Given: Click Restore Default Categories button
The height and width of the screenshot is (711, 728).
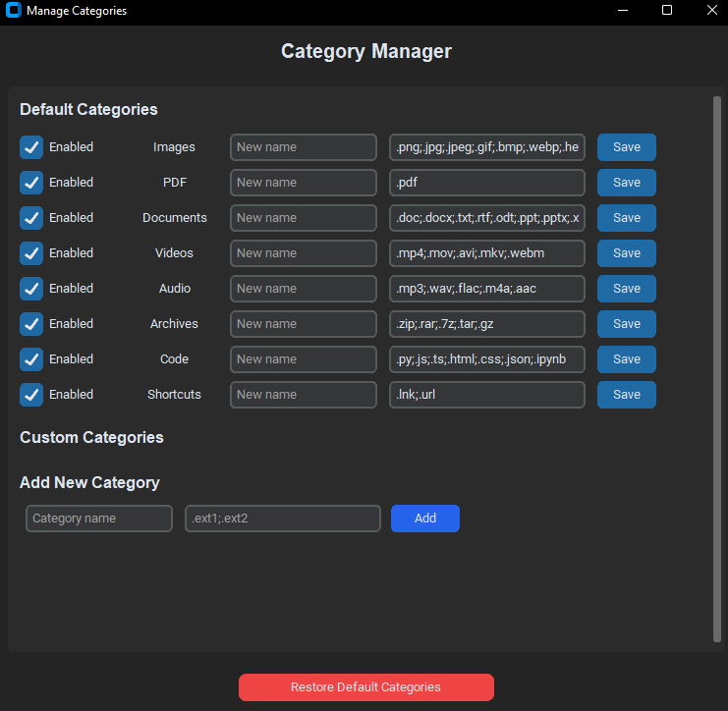Looking at the screenshot, I should point(366,687).
